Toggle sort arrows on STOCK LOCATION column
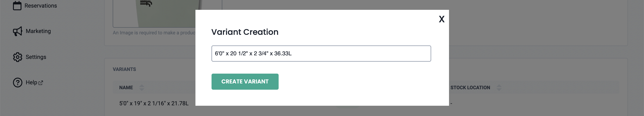The image size is (644, 116). coord(499,88)
